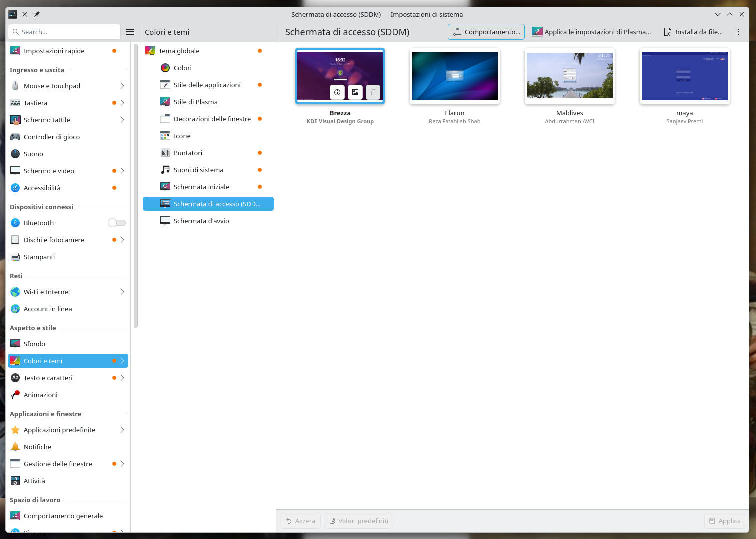Choose the Elarun theme preview
This screenshot has width=756, height=539.
[x=454, y=76]
